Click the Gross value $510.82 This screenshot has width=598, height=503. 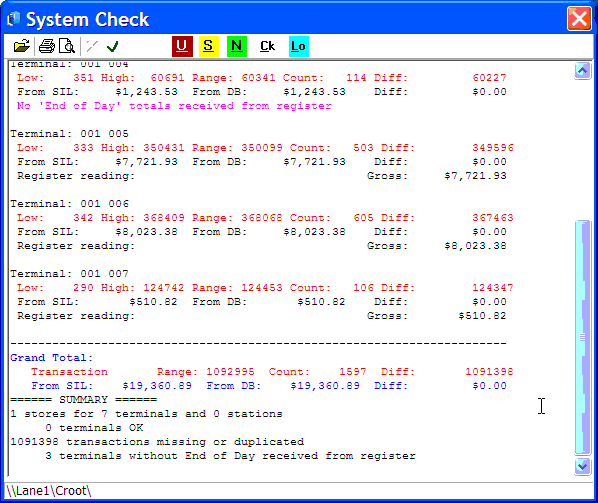[482, 316]
